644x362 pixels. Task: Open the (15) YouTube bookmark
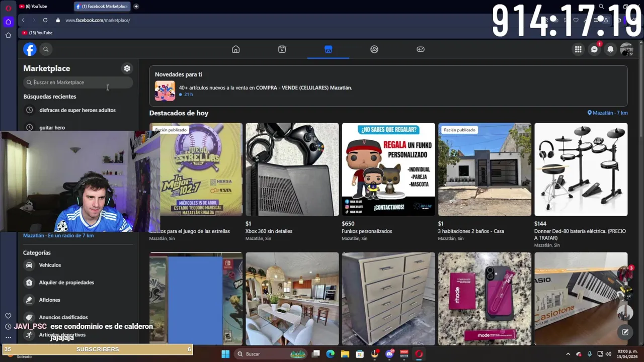click(x=37, y=33)
